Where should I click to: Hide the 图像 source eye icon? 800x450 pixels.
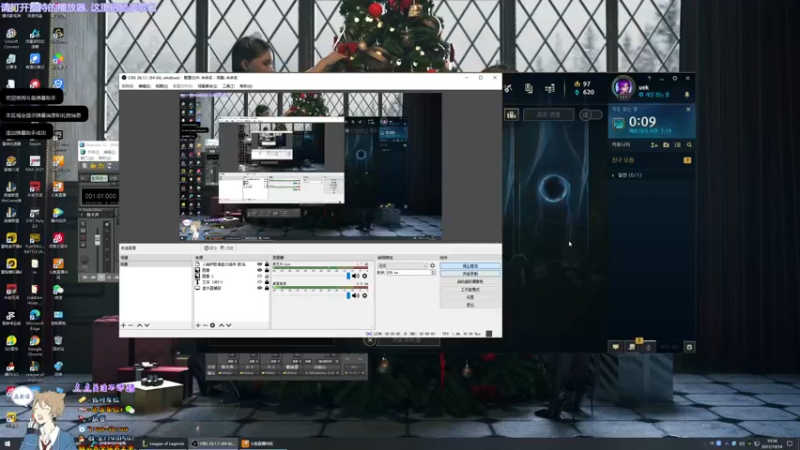pos(260,270)
